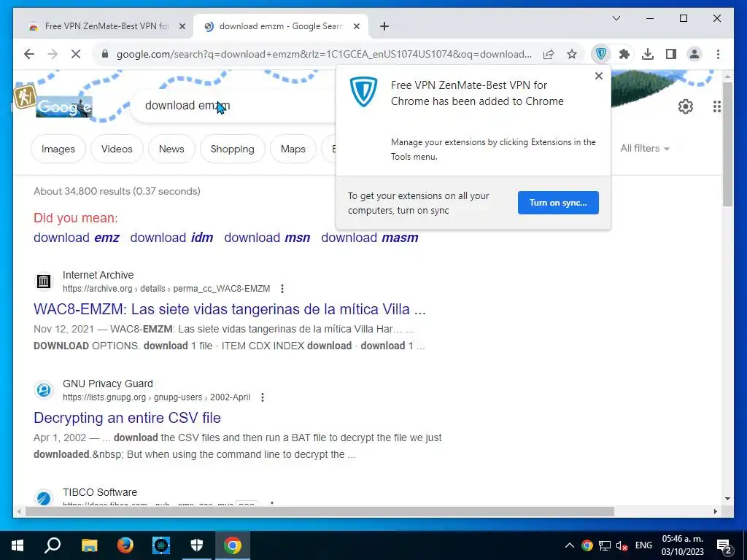Filter results by News
The image size is (747, 560).
[x=171, y=149]
